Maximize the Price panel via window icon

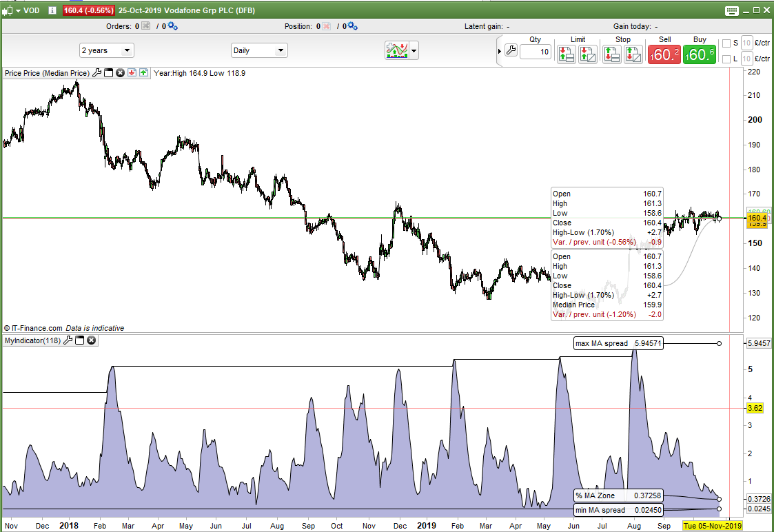click(x=109, y=73)
